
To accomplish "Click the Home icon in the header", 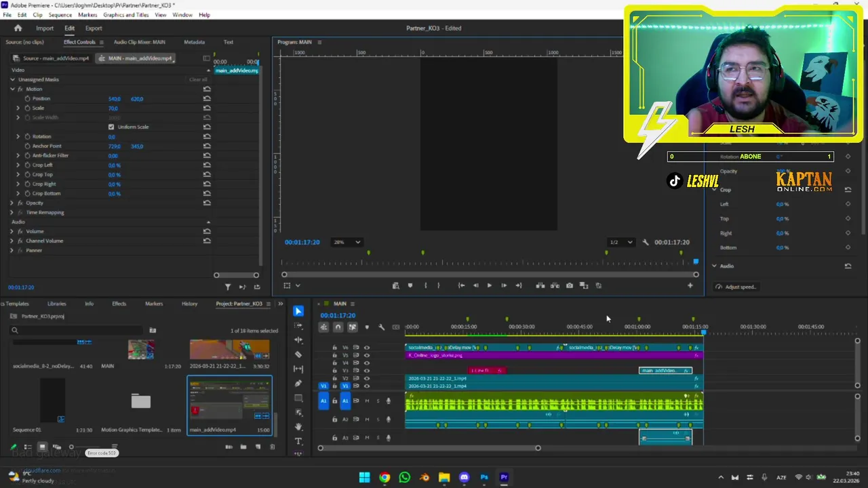I will point(18,28).
